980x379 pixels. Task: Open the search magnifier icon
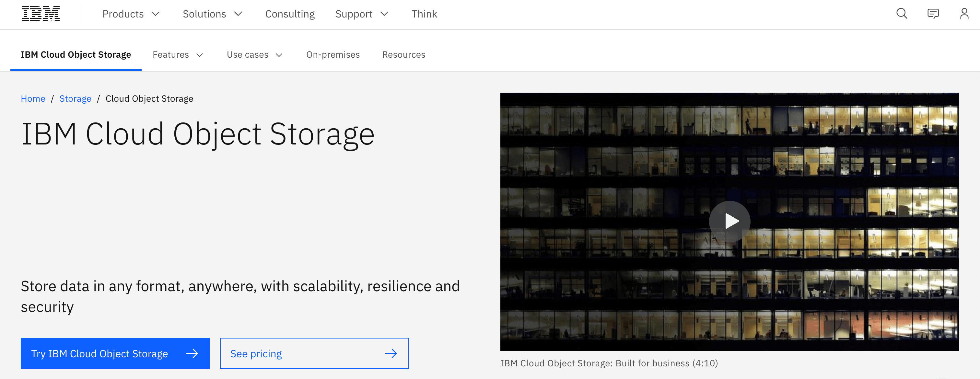tap(902, 14)
